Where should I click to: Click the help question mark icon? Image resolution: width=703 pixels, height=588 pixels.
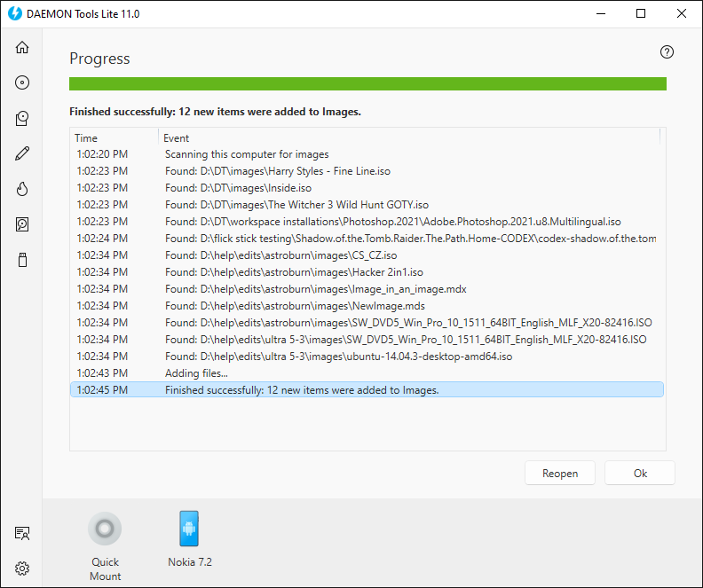(667, 52)
